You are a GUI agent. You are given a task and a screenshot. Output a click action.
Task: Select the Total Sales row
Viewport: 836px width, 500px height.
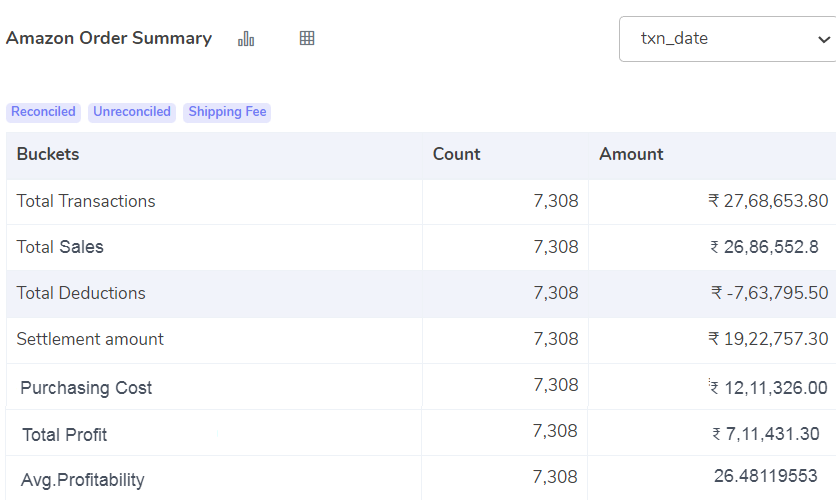click(x=421, y=247)
